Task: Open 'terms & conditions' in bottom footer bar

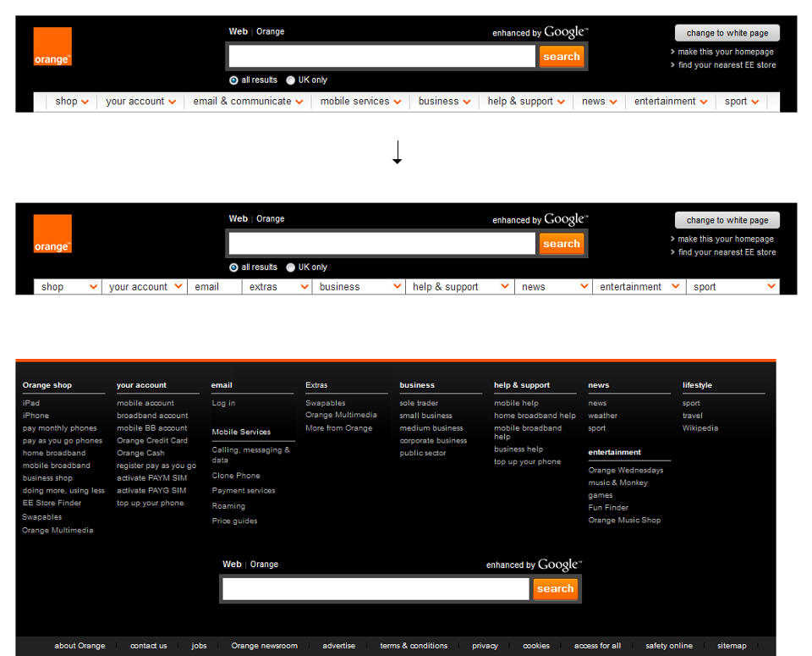Action: tap(414, 646)
